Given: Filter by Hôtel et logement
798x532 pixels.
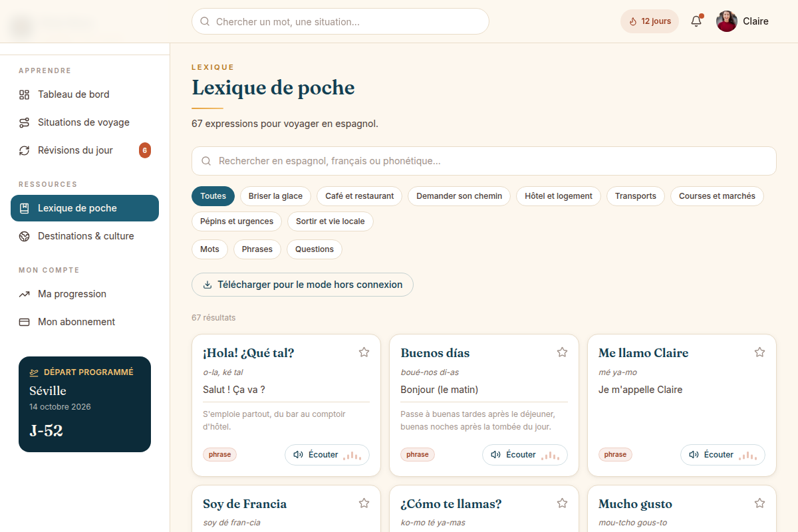Looking at the screenshot, I should 559,196.
